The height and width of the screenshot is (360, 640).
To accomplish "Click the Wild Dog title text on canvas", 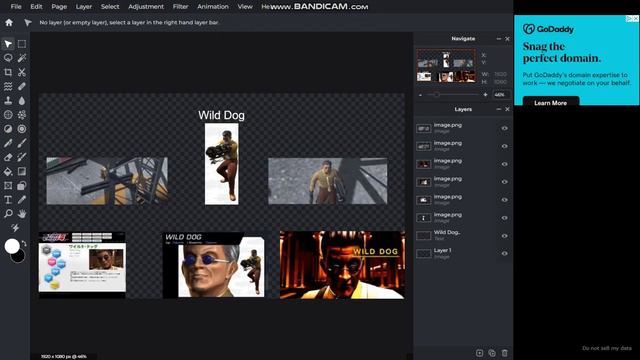I will (221, 115).
